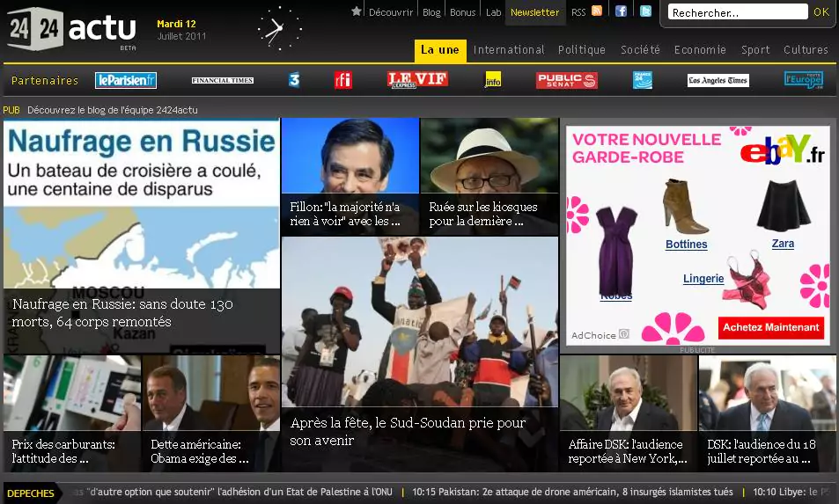Open the Découvrir menu with star

pyautogui.click(x=383, y=12)
